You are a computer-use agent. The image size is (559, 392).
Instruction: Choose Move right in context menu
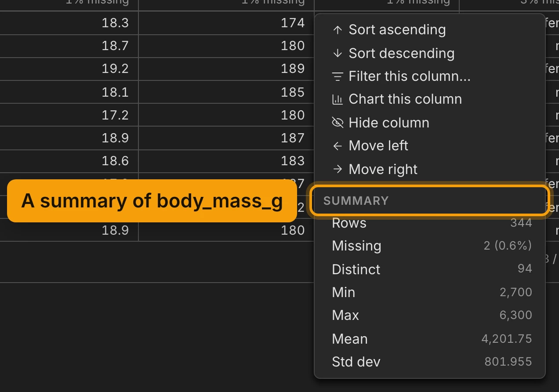[x=430, y=169]
